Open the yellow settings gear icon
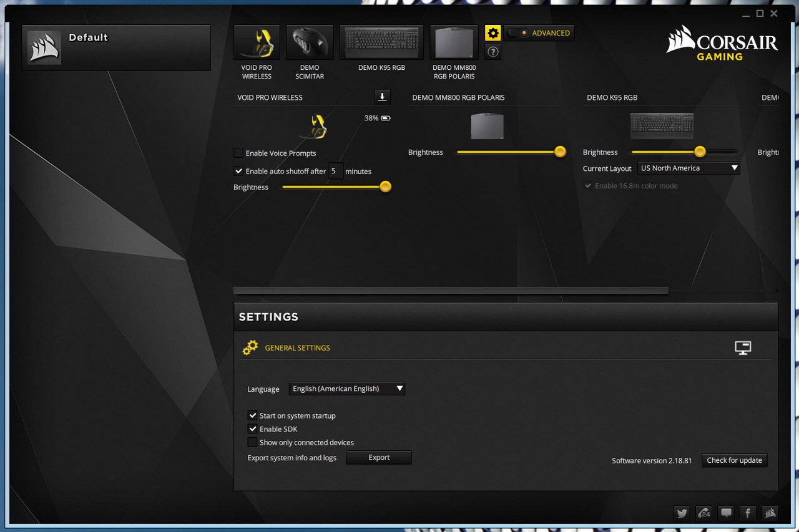 [493, 33]
